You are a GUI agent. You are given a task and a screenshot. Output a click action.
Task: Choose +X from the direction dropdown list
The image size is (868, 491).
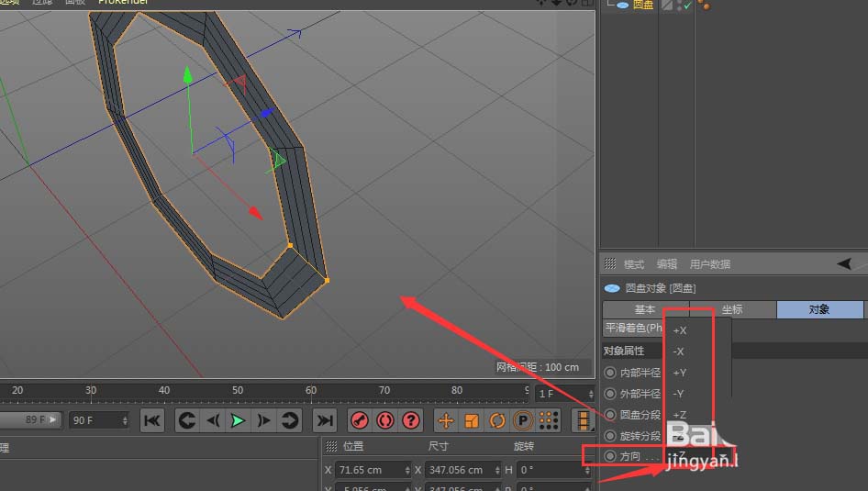click(x=681, y=330)
